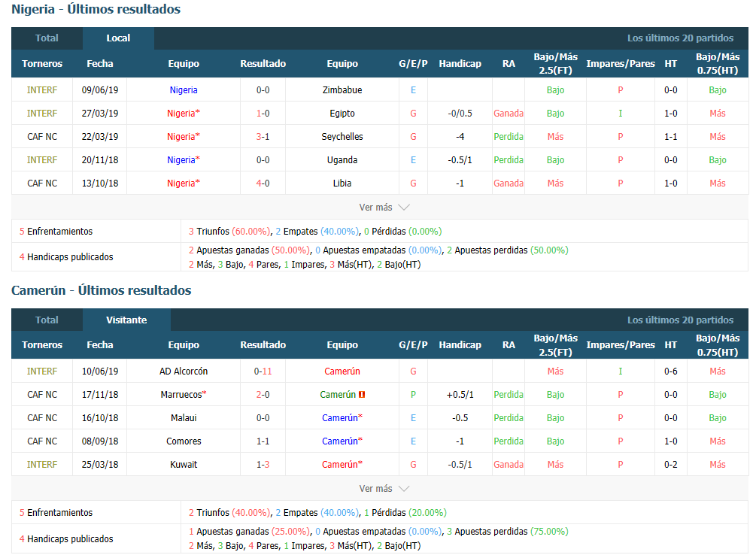The height and width of the screenshot is (558, 756).
Task: Click Ganada in the Kuwait row
Action: pyautogui.click(x=509, y=465)
